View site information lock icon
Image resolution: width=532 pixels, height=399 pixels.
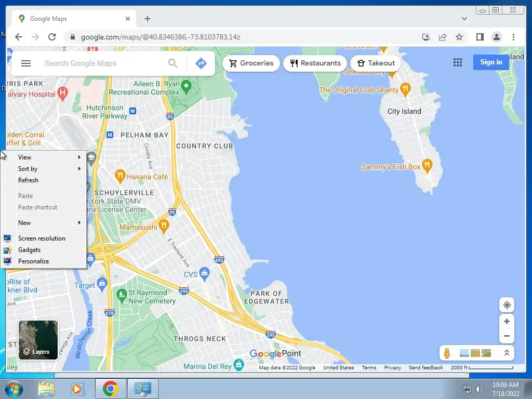tap(73, 37)
